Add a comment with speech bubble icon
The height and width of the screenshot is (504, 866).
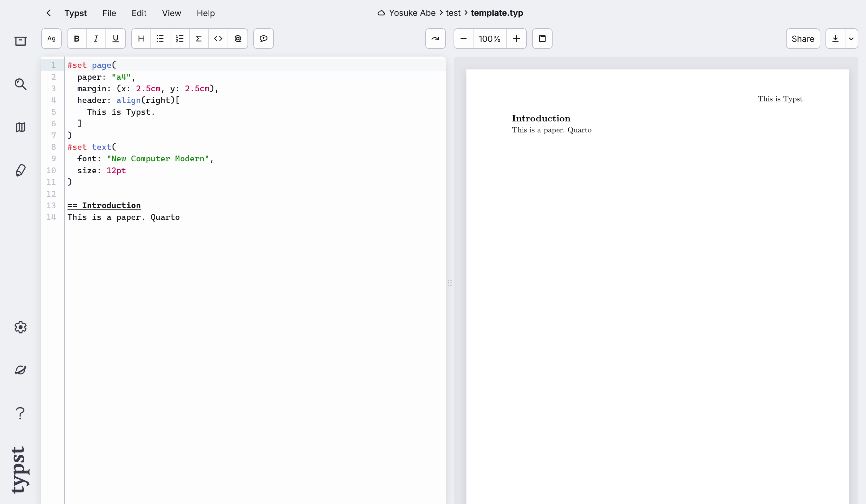(x=264, y=39)
